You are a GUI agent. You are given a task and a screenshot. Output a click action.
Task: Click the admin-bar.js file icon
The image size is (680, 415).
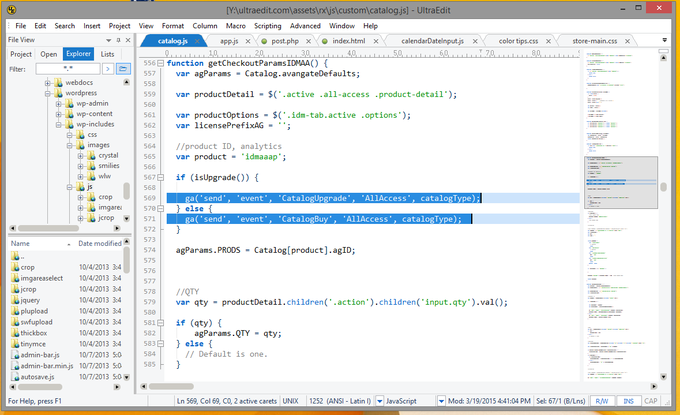15,355
